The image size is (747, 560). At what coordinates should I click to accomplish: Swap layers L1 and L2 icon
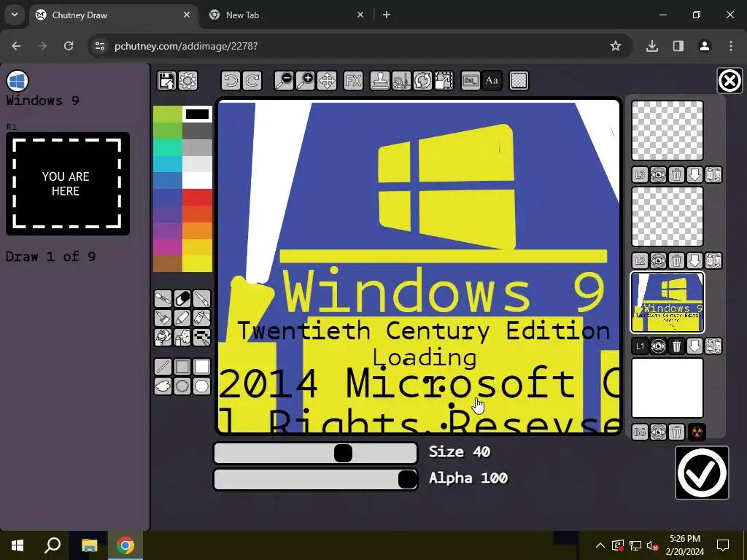713,261
